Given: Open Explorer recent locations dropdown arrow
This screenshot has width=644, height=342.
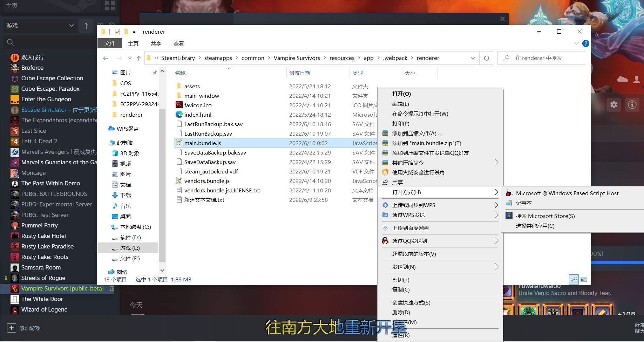Looking at the screenshot, I should [x=130, y=58].
